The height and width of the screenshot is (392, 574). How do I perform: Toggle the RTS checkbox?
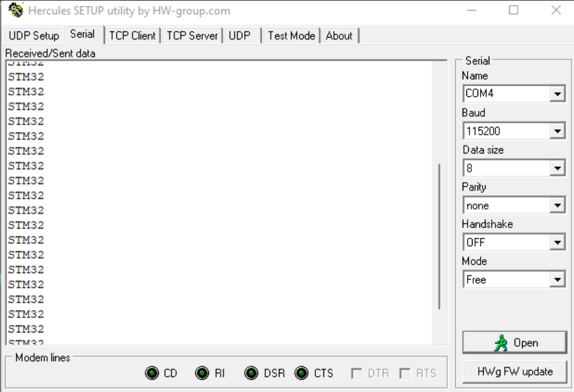(405, 373)
